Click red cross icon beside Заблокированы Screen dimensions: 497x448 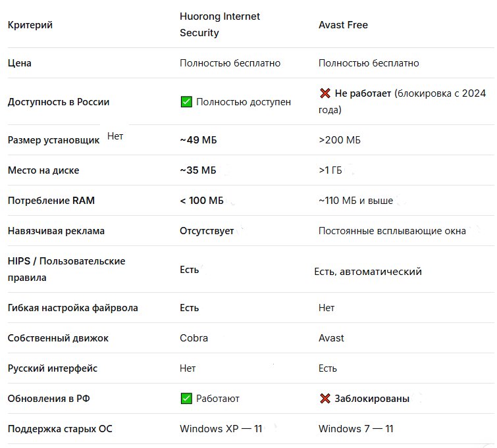[x=325, y=398]
